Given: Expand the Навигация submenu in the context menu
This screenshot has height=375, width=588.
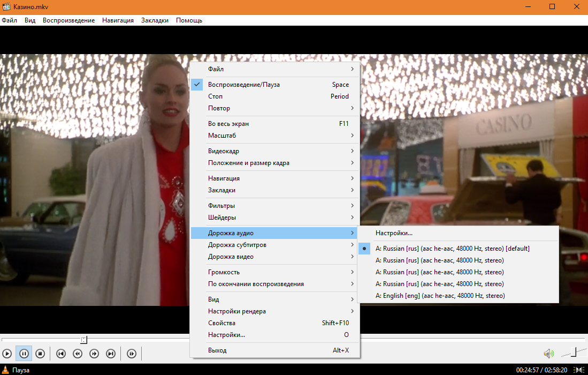Looking at the screenshot, I should pyautogui.click(x=275, y=178).
